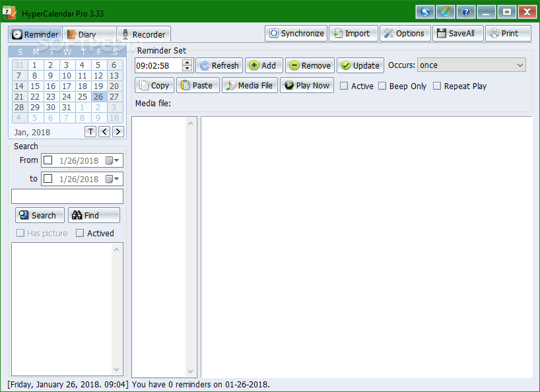The image size is (540, 392).
Task: Open the Help question mark icon
Action: click(x=465, y=13)
